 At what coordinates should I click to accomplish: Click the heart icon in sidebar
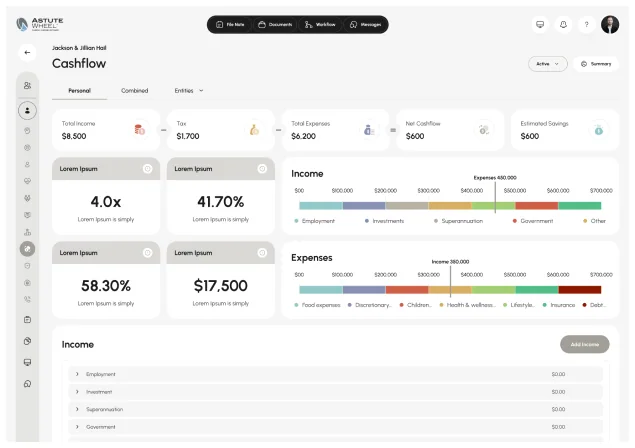[x=27, y=181]
